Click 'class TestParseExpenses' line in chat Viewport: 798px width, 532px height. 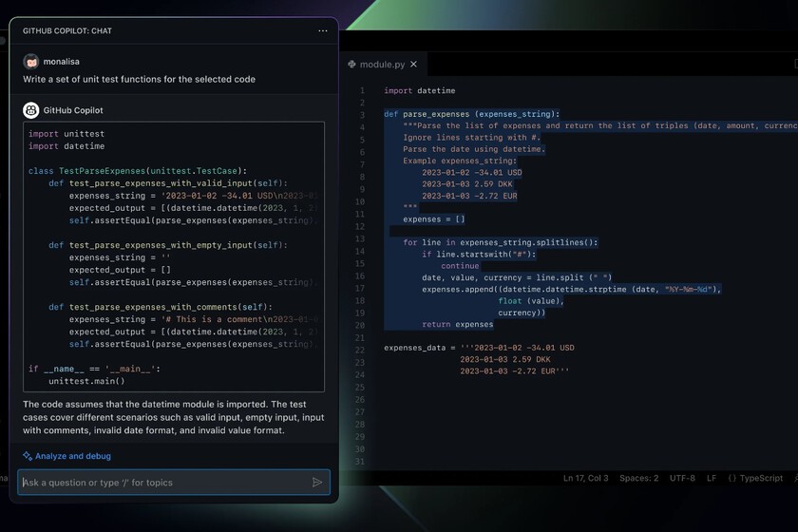[x=138, y=171]
